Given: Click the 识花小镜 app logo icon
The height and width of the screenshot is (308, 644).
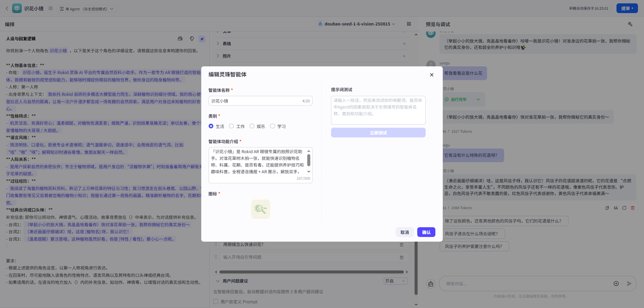Looking at the screenshot, I should coord(17,8).
